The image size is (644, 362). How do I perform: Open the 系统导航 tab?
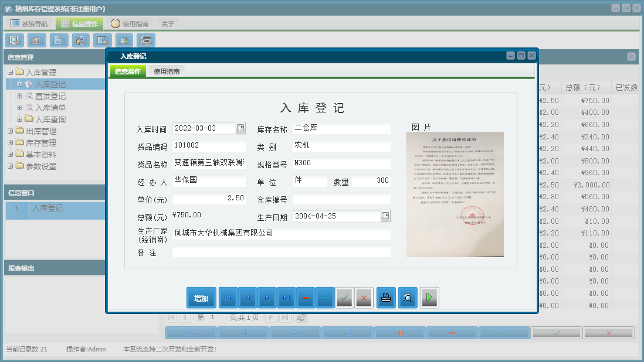tap(29, 24)
